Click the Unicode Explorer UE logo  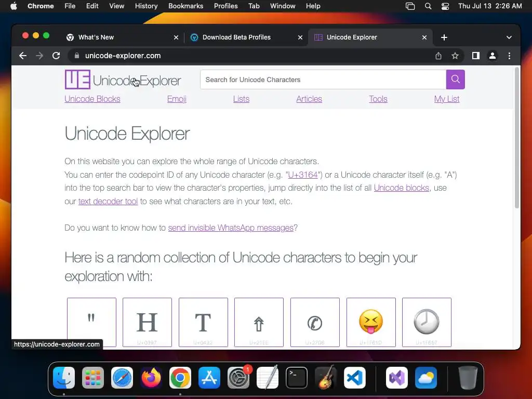tap(123, 79)
